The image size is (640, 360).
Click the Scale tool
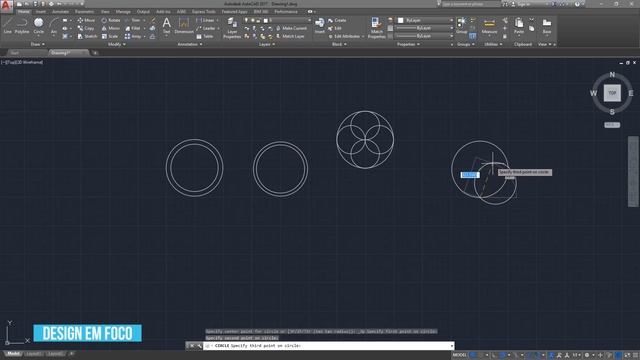pos(110,36)
